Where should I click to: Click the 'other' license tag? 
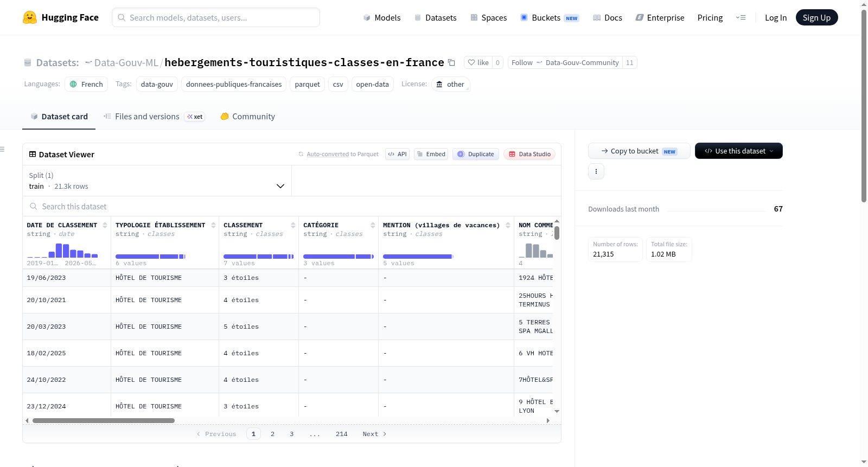tap(450, 84)
